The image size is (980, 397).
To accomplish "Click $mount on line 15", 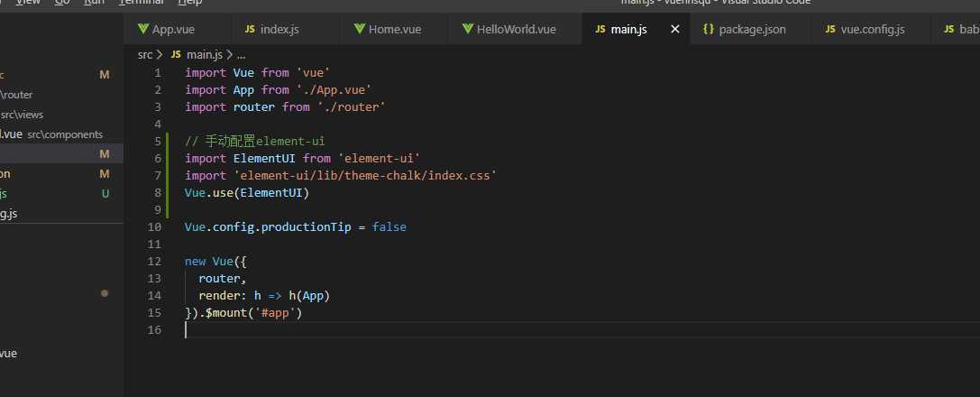I will pos(225,312).
